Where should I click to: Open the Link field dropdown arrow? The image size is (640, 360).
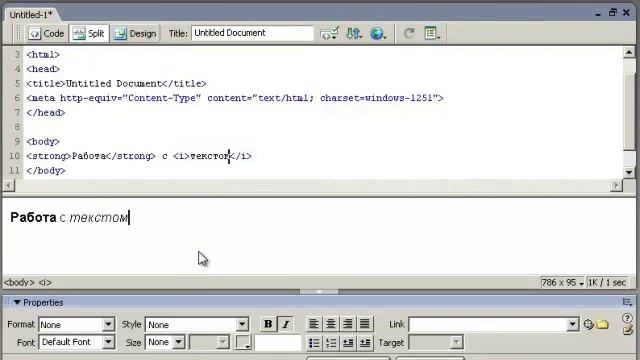[572, 324]
